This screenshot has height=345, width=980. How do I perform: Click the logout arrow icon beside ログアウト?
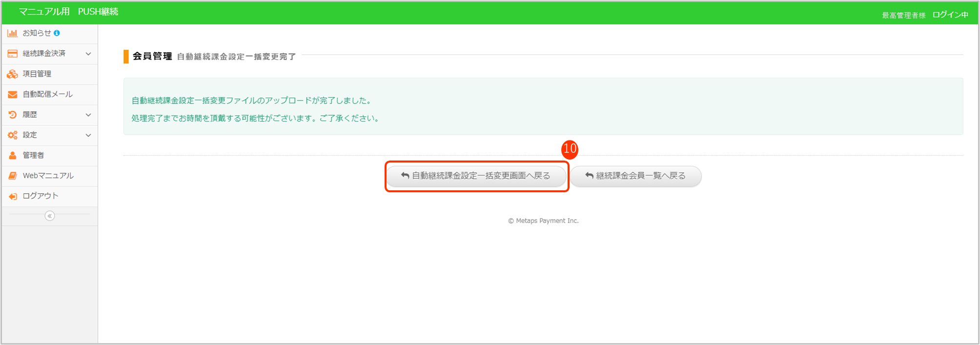click(x=12, y=196)
